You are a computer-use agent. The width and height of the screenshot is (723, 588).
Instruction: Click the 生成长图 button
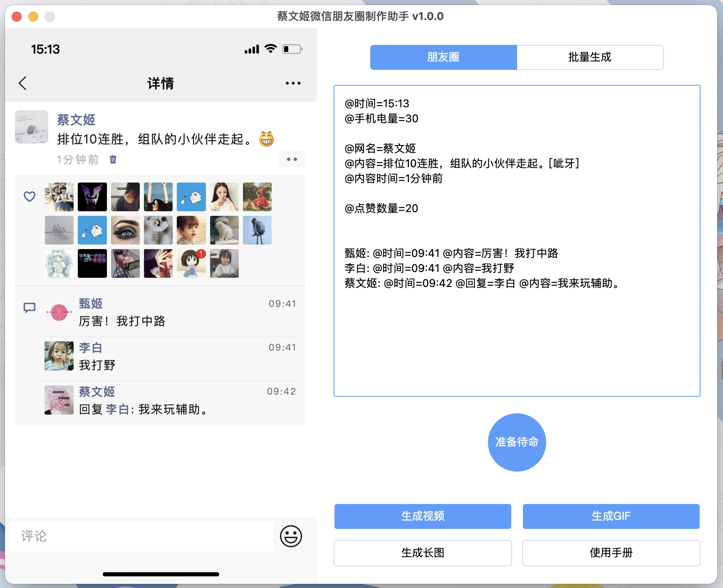point(423,553)
